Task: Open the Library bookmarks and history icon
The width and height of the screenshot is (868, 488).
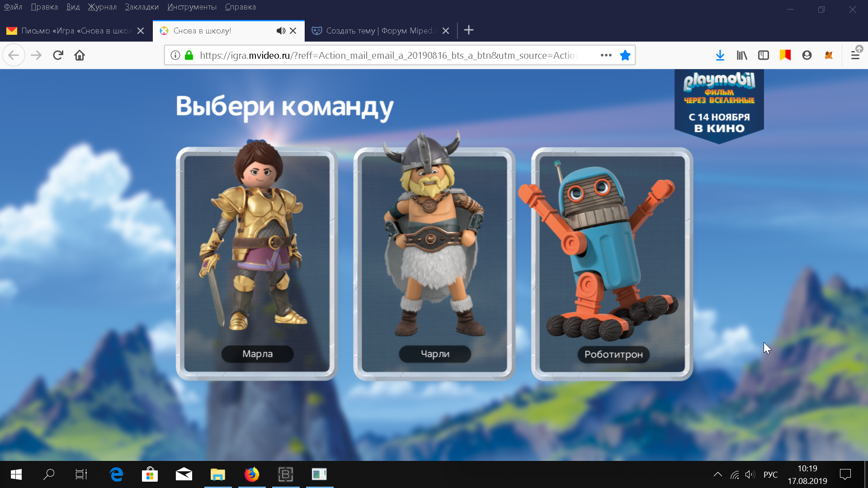Action: coord(742,55)
